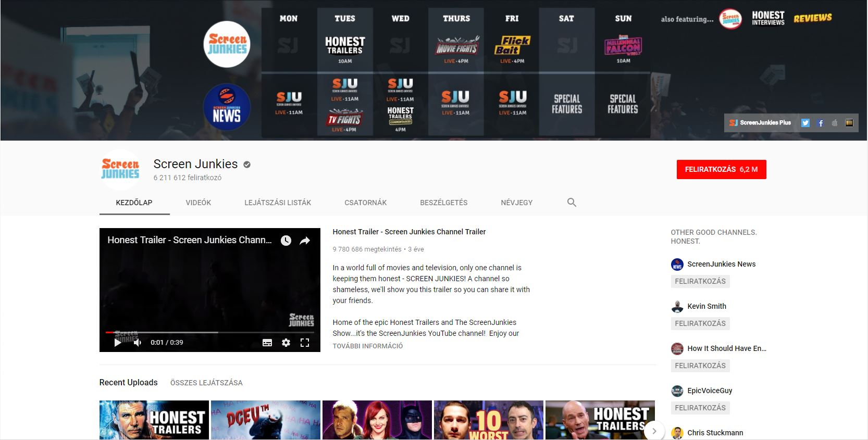Click the Reviews banner logo

click(813, 18)
